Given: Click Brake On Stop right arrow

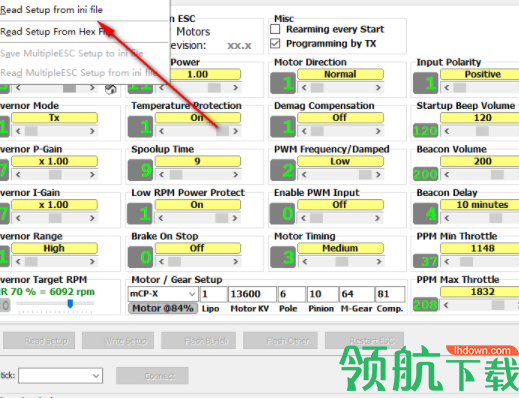Looking at the screenshot, I should pyautogui.click(x=236, y=262).
